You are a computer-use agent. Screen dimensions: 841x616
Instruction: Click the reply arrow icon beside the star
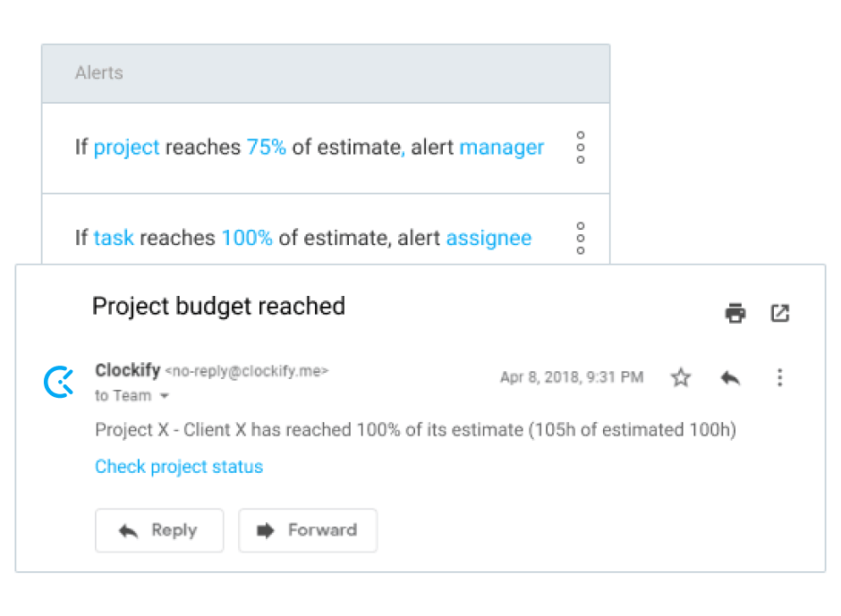pos(730,377)
